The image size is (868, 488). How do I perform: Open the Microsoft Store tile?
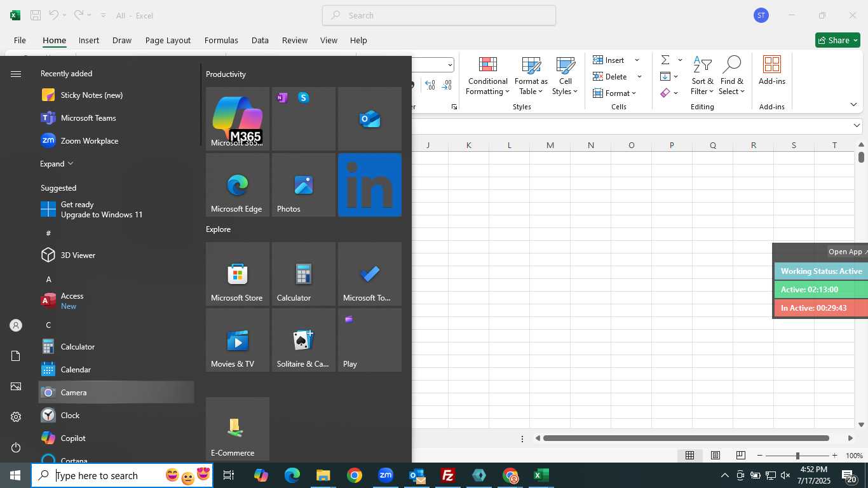click(x=238, y=274)
